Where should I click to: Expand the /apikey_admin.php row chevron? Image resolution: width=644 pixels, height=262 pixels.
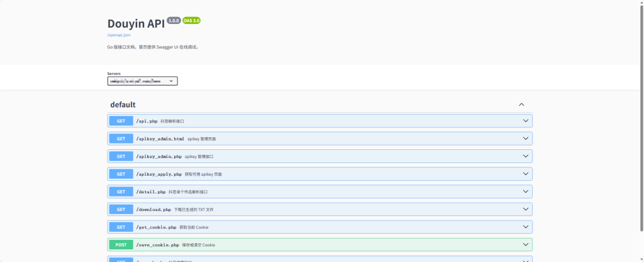(x=525, y=156)
